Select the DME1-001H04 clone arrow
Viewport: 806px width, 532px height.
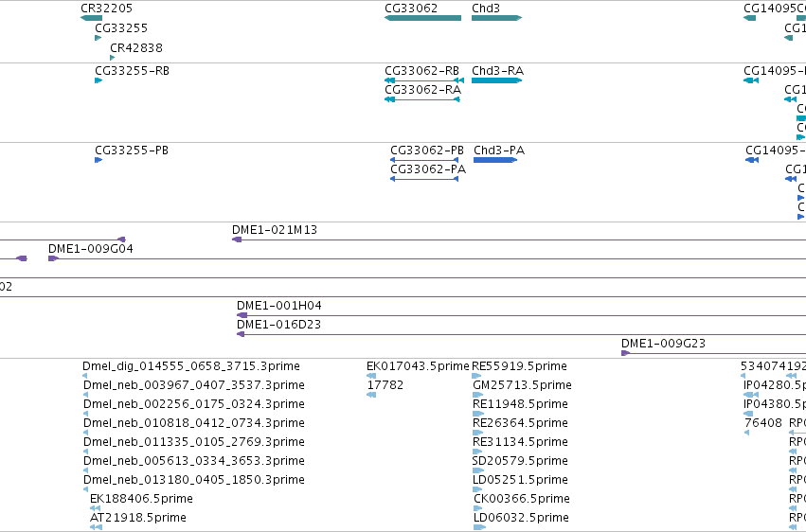[242, 315]
